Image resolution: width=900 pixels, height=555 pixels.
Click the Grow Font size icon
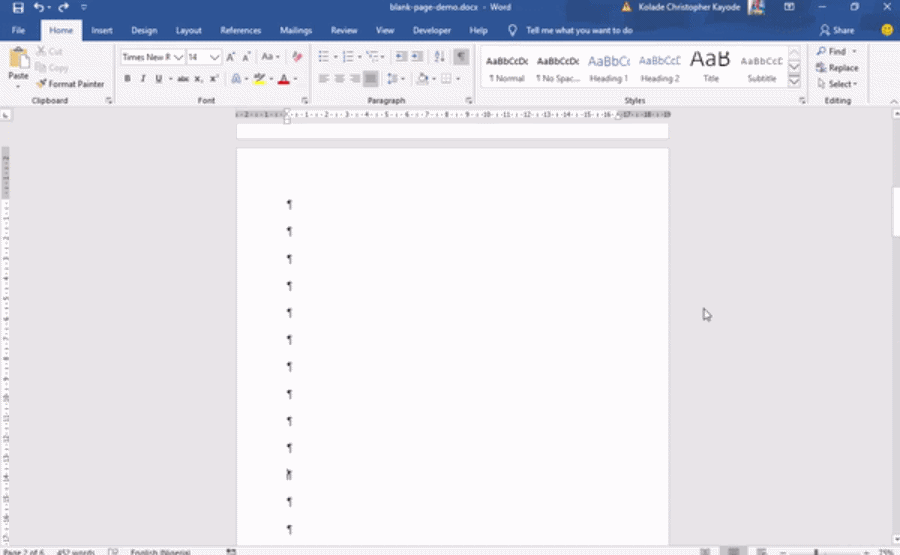click(231, 57)
